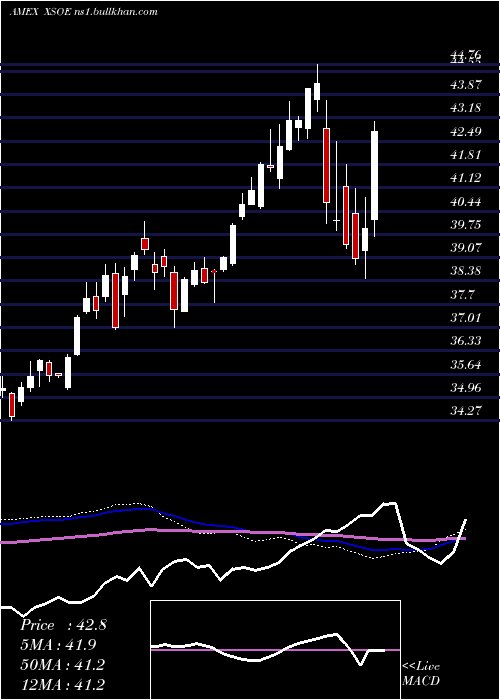Click the Price : 42.8 readout
This screenshot has width=500, height=700.
(63, 625)
